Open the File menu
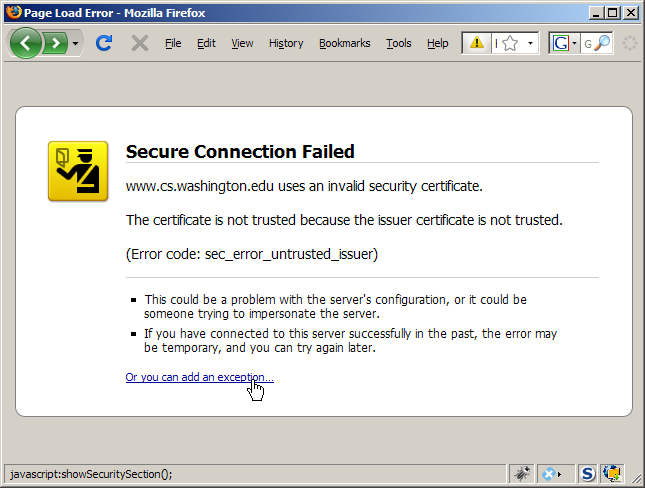The image size is (645, 488). [173, 43]
